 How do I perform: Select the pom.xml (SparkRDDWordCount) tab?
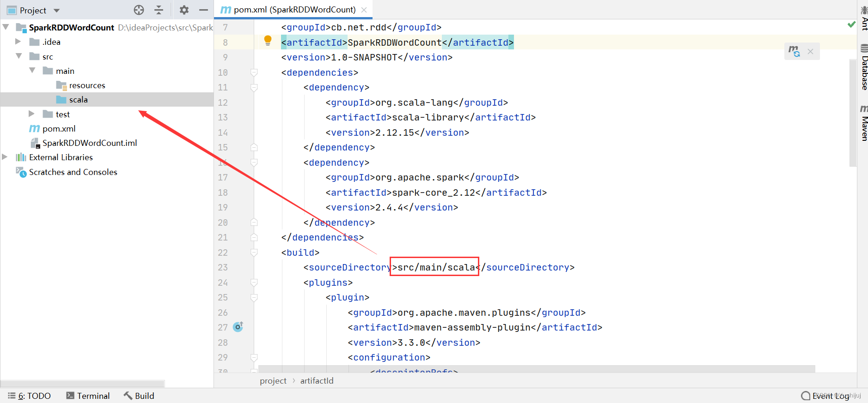pyautogui.click(x=294, y=10)
